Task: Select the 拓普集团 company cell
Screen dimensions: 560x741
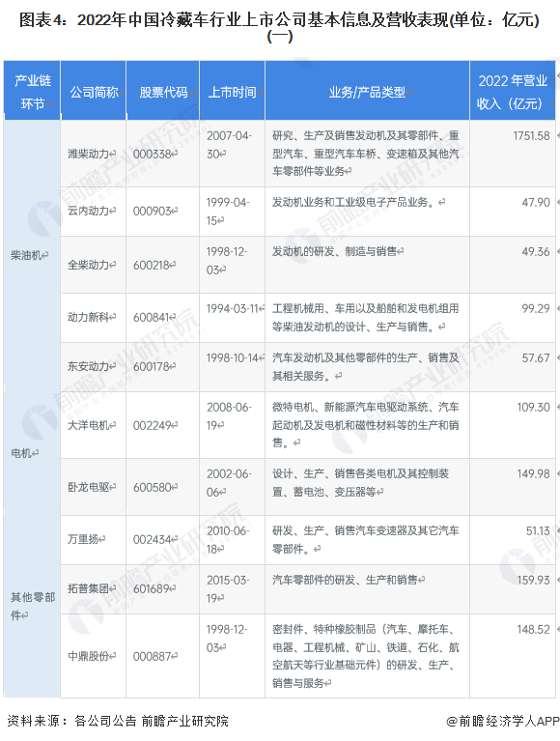Action: 91,588
